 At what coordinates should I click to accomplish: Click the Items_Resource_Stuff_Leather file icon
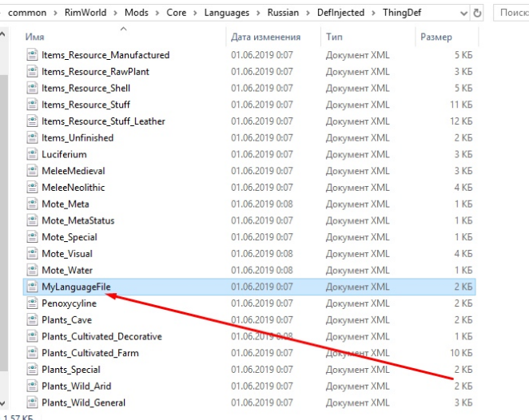32,121
